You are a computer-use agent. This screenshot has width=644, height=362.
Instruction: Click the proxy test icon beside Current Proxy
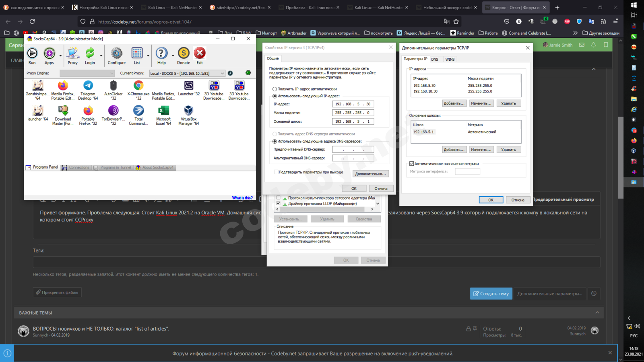[x=230, y=73]
